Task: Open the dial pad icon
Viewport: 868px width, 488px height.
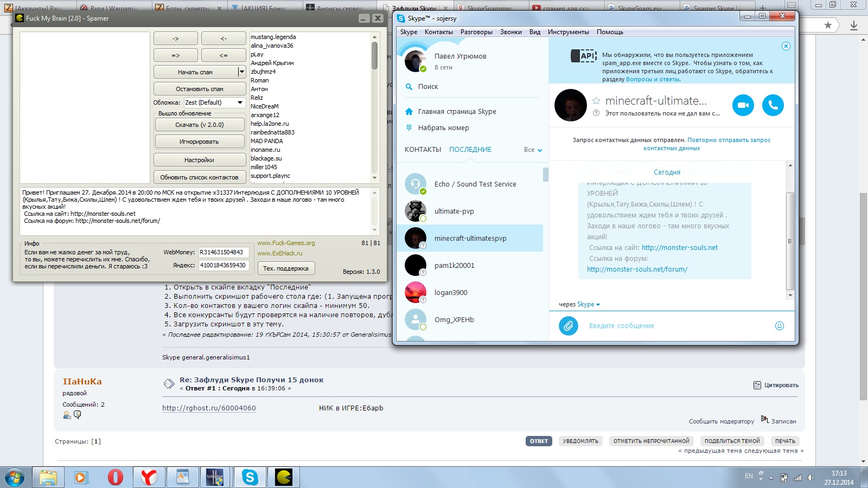Action: pos(409,128)
